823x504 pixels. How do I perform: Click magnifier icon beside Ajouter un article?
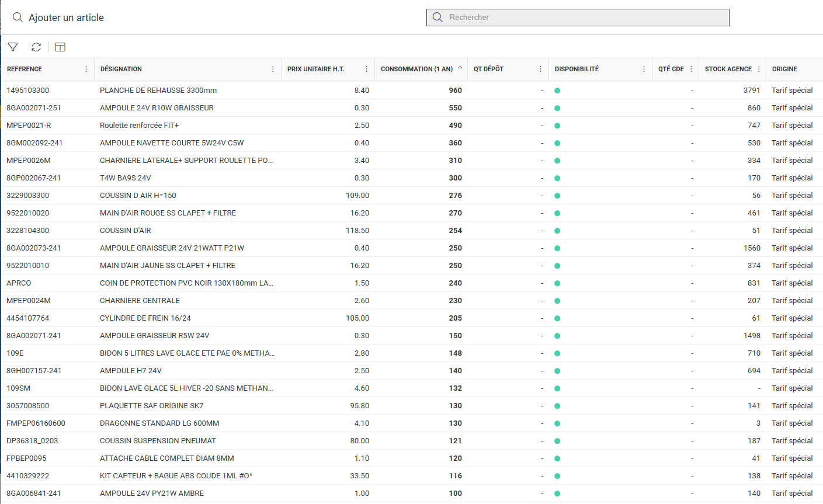click(x=18, y=18)
